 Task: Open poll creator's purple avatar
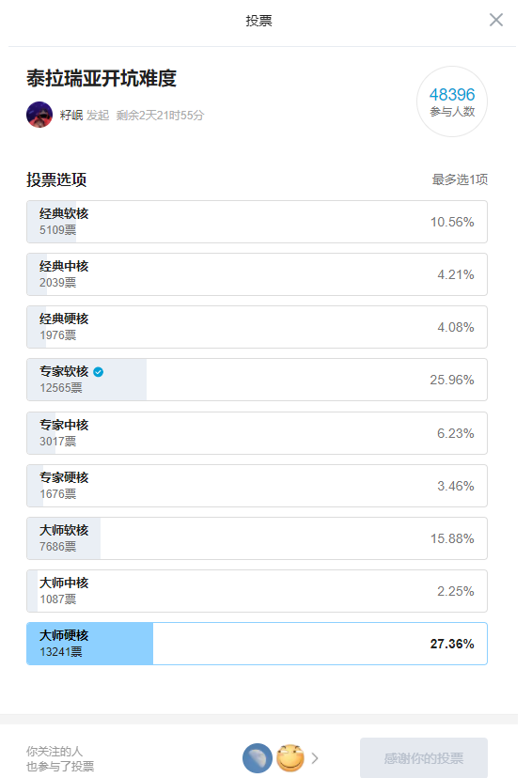[39, 115]
